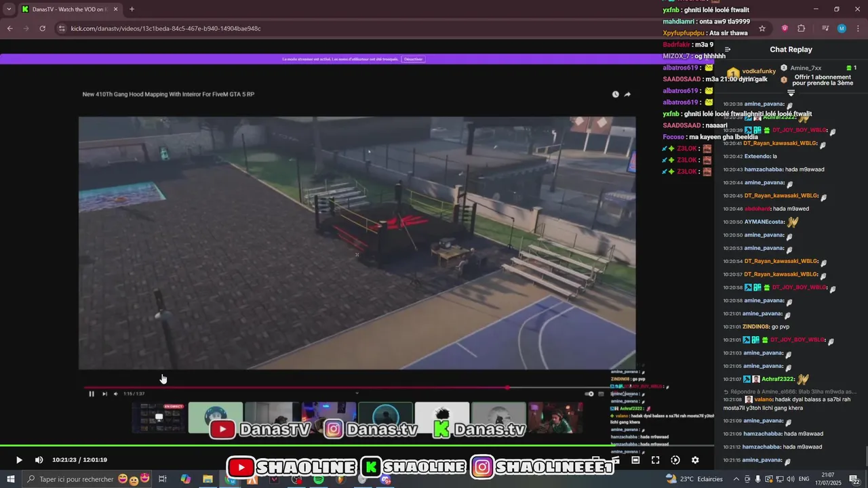Open the weather widget 23°C Eclaircies
Image resolution: width=868 pixels, height=488 pixels.
694,479
